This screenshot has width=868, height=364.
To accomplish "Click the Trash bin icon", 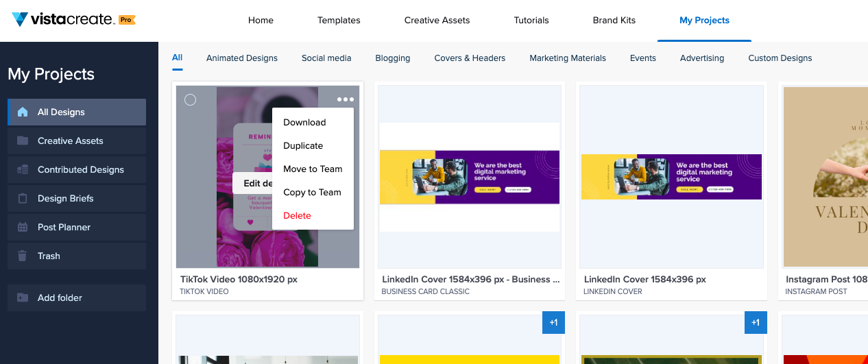I will click(x=23, y=256).
